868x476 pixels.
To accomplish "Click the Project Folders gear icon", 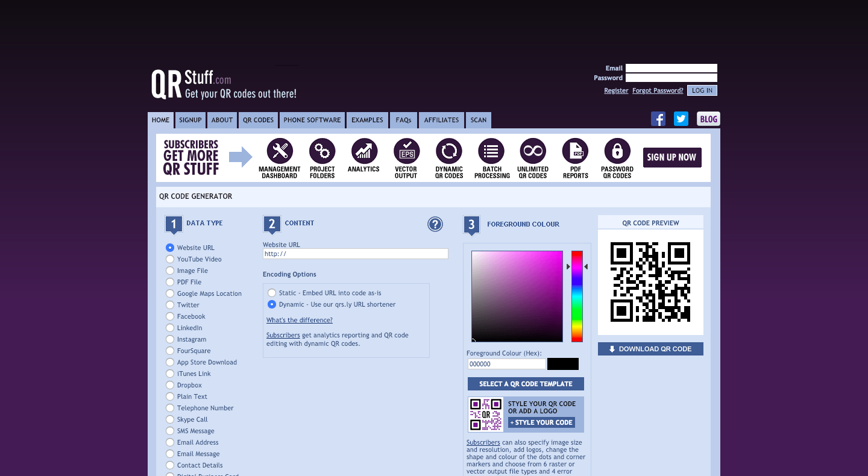I will [x=322, y=151].
